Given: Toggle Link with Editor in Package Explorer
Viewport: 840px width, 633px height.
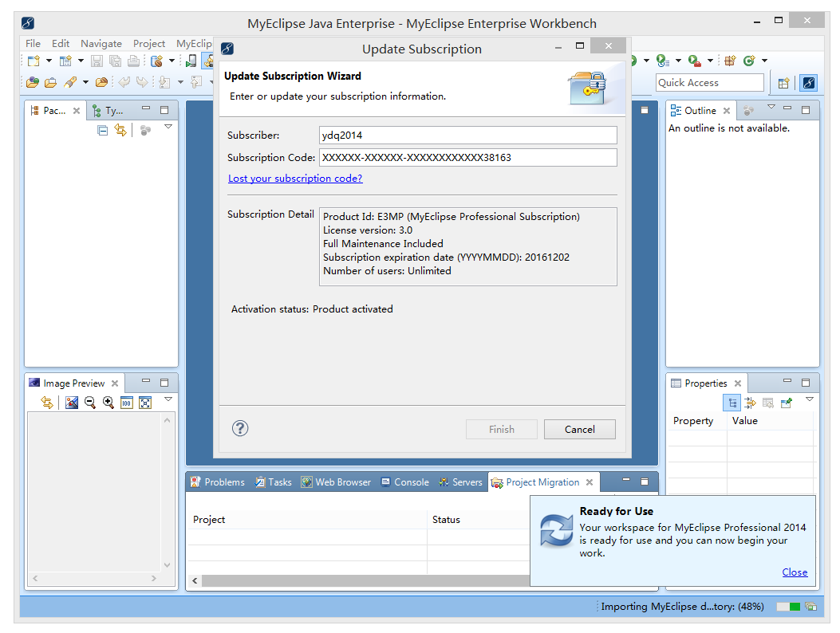Looking at the screenshot, I should [120, 129].
